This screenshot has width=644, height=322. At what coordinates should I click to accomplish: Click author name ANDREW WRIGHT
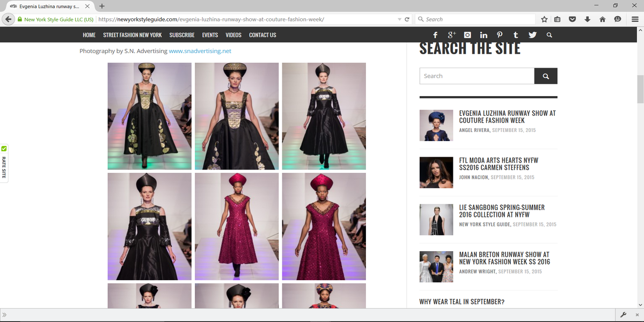478,272
